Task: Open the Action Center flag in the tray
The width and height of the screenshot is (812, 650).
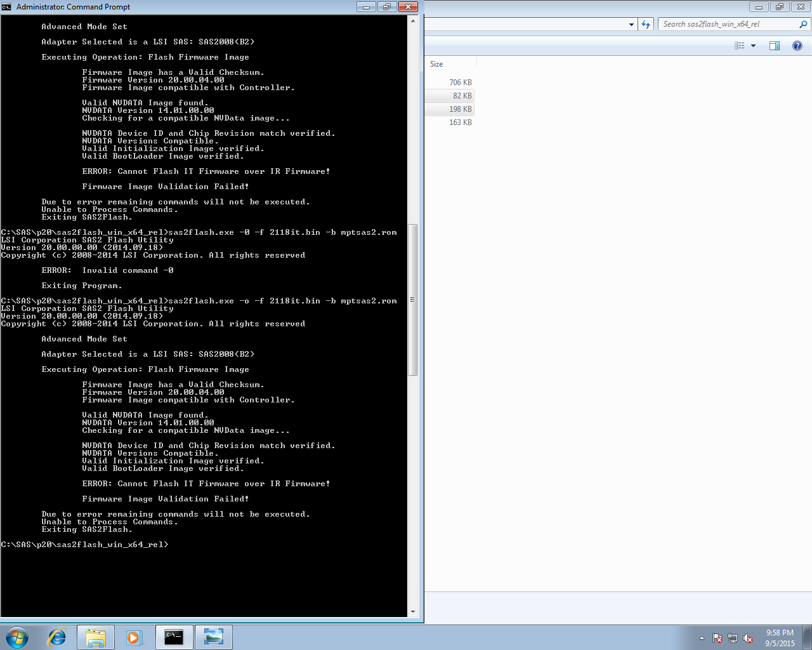Action: pos(717,638)
